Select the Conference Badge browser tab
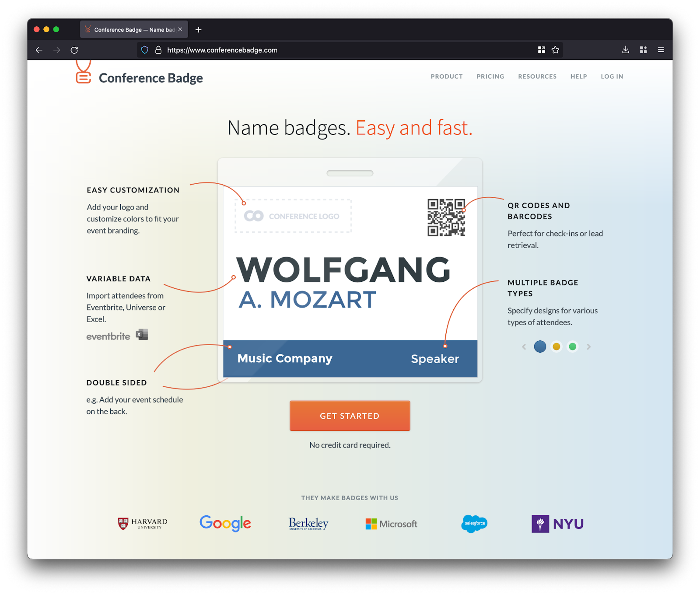 [134, 29]
